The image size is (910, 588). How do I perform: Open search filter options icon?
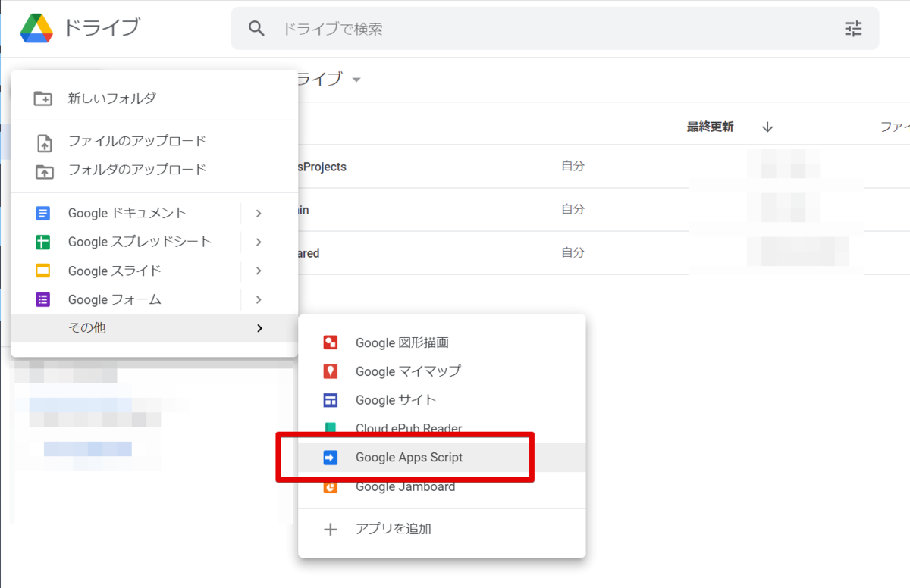[853, 29]
